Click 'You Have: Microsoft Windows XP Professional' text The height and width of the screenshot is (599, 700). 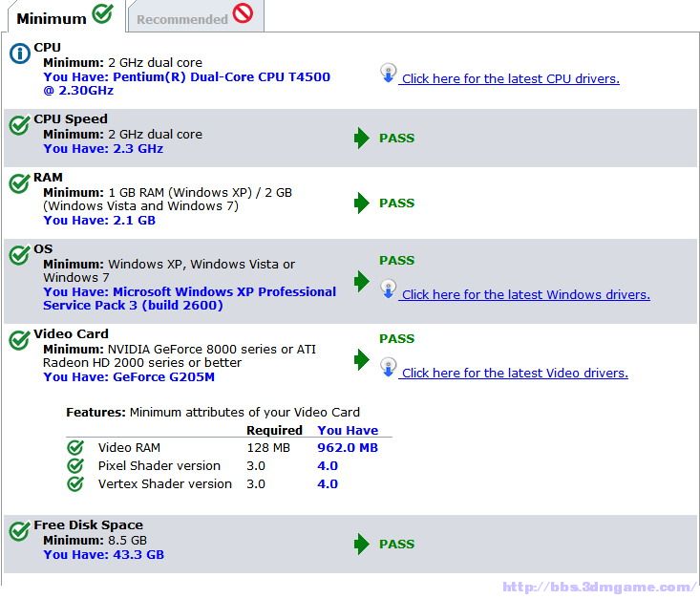190,291
